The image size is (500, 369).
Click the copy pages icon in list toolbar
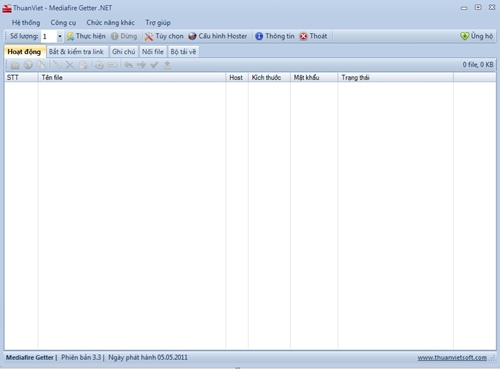(41, 65)
